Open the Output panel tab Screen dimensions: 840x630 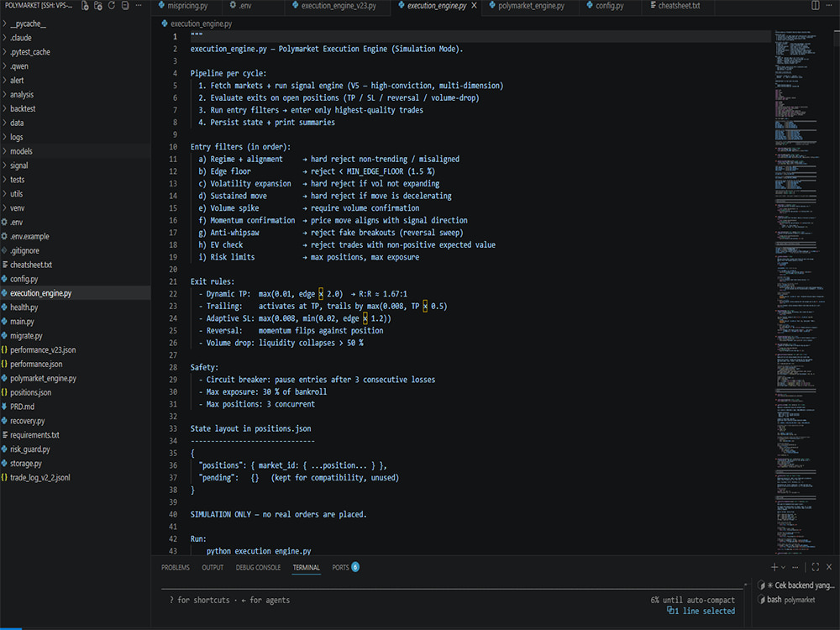click(213, 567)
